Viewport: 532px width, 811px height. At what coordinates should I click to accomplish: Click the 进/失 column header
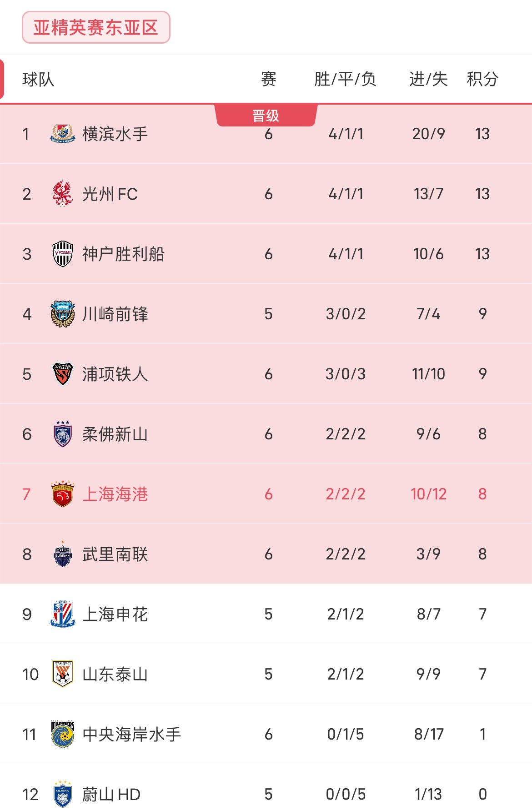[x=428, y=79]
